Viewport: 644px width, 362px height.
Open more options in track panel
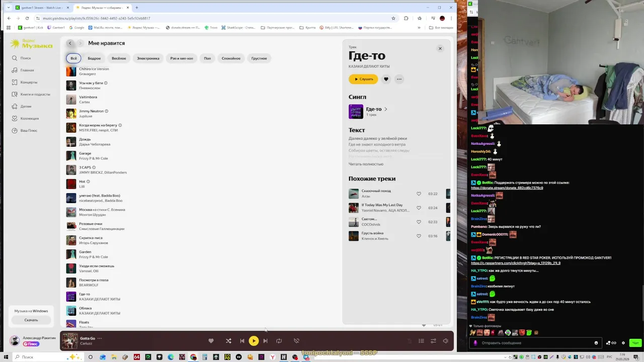[399, 79]
